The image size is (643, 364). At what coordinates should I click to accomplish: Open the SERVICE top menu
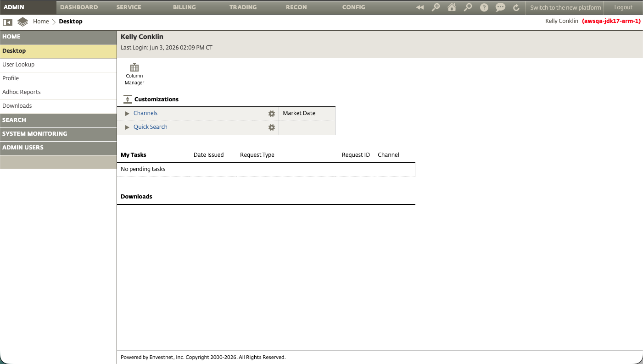(x=129, y=7)
